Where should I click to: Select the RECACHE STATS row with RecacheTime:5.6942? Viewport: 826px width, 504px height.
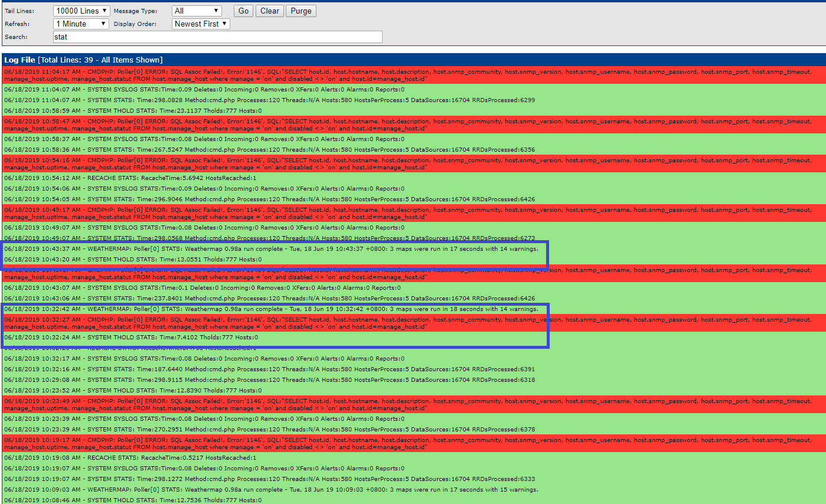pos(413,178)
